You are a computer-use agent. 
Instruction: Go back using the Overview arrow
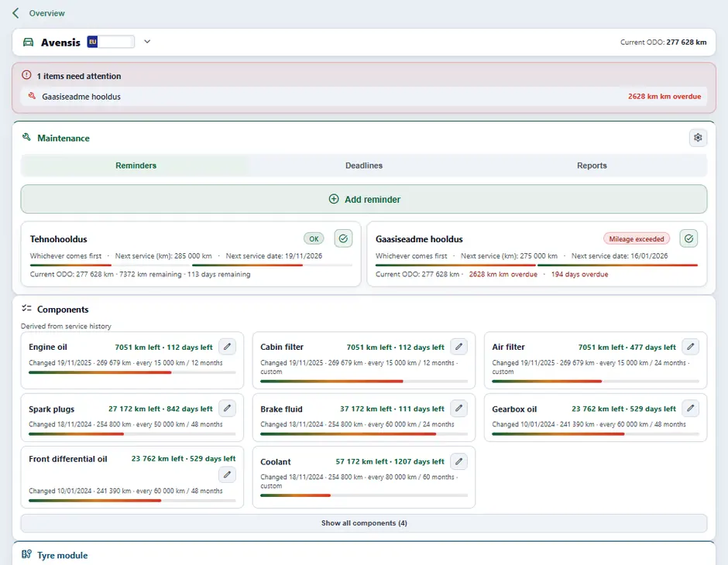[15, 13]
